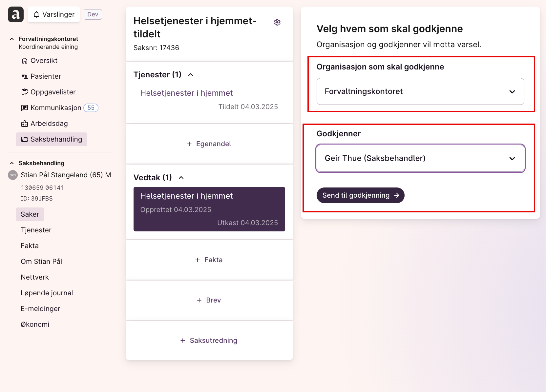Open Arbeidsdag in the sidebar
This screenshot has height=392, width=546.
click(x=44, y=124)
